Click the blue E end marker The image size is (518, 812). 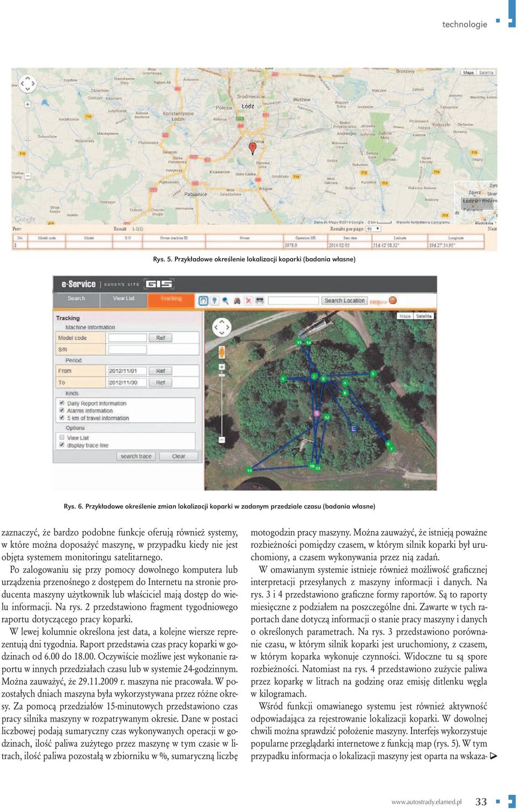pyautogui.click(x=354, y=428)
